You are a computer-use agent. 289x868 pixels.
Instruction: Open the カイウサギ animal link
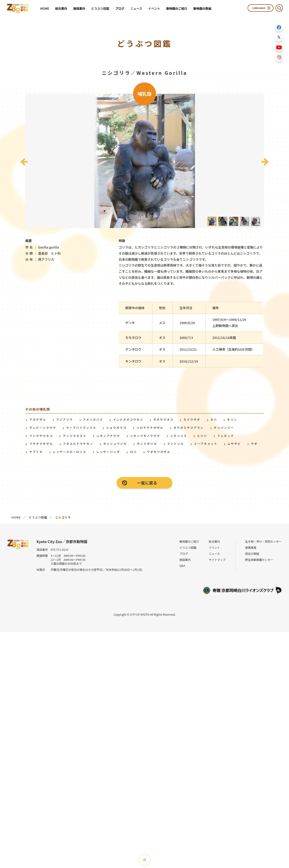[x=190, y=420]
